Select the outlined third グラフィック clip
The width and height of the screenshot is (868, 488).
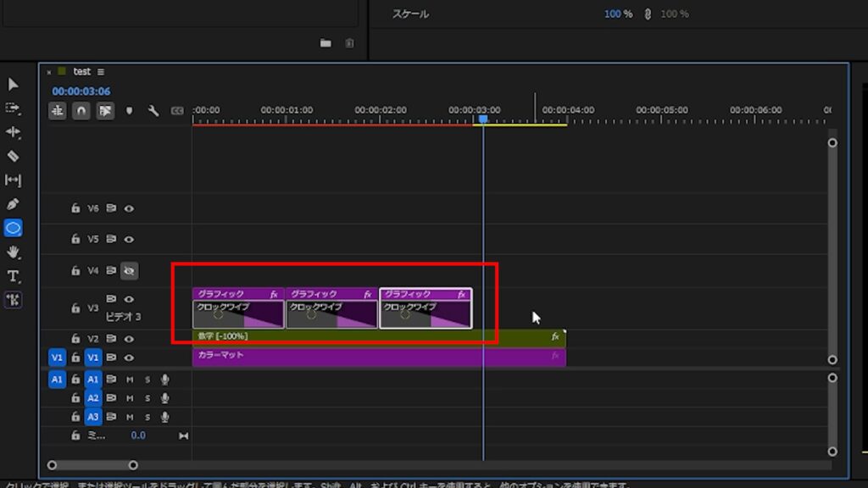tap(426, 308)
